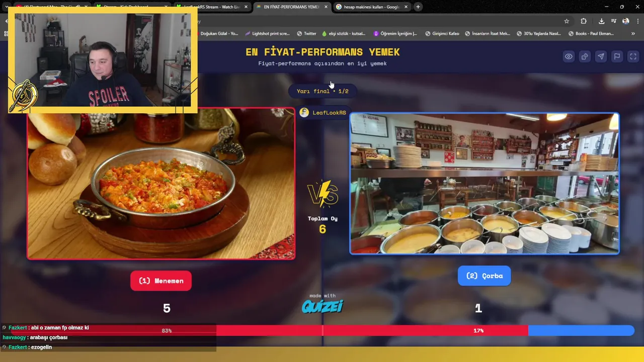This screenshot has width=644, height=362.
Task: Open the media control playlist icon
Action: point(614,21)
